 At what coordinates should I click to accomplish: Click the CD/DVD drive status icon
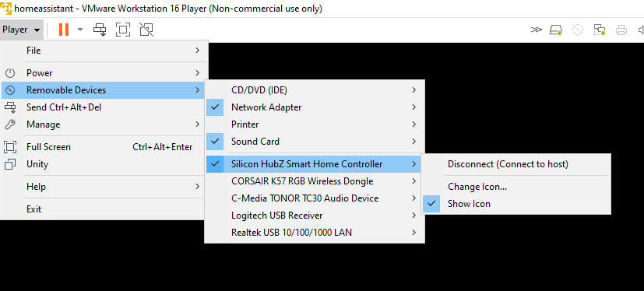point(578,30)
